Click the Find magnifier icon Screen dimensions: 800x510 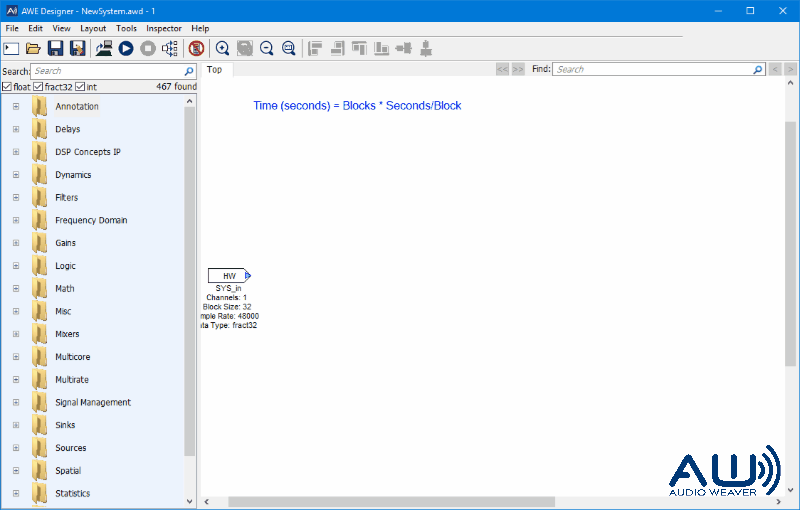click(x=758, y=69)
